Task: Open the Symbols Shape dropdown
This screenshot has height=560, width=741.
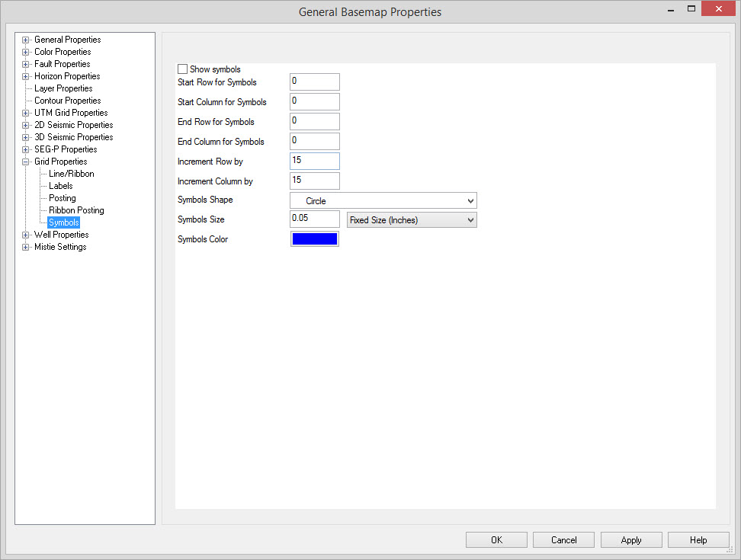Action: click(x=383, y=200)
